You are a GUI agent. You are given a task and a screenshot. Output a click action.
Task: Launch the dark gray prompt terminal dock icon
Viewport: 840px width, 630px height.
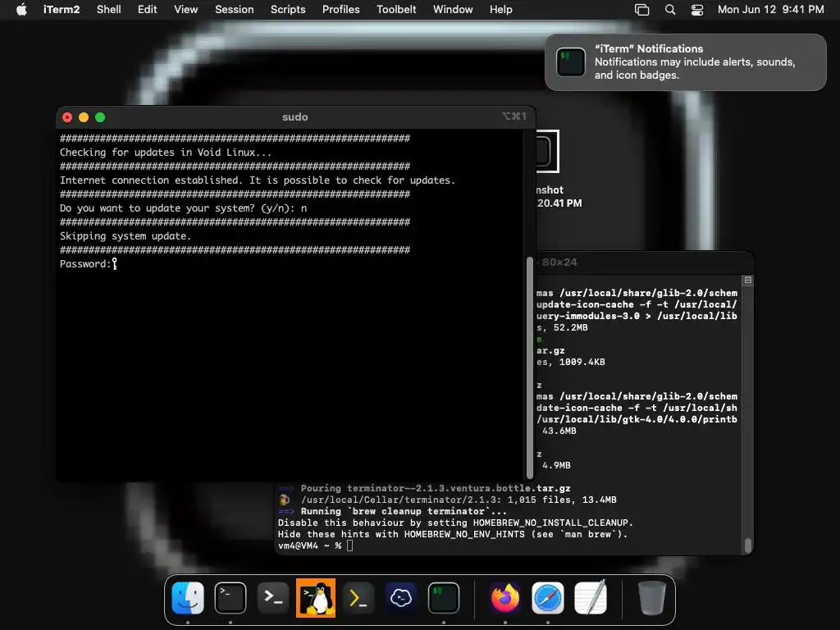273,598
